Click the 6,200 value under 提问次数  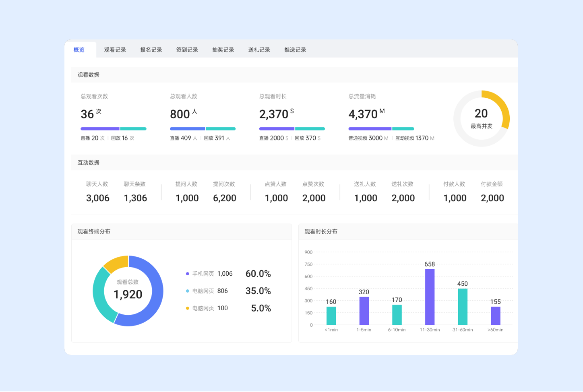[224, 198]
